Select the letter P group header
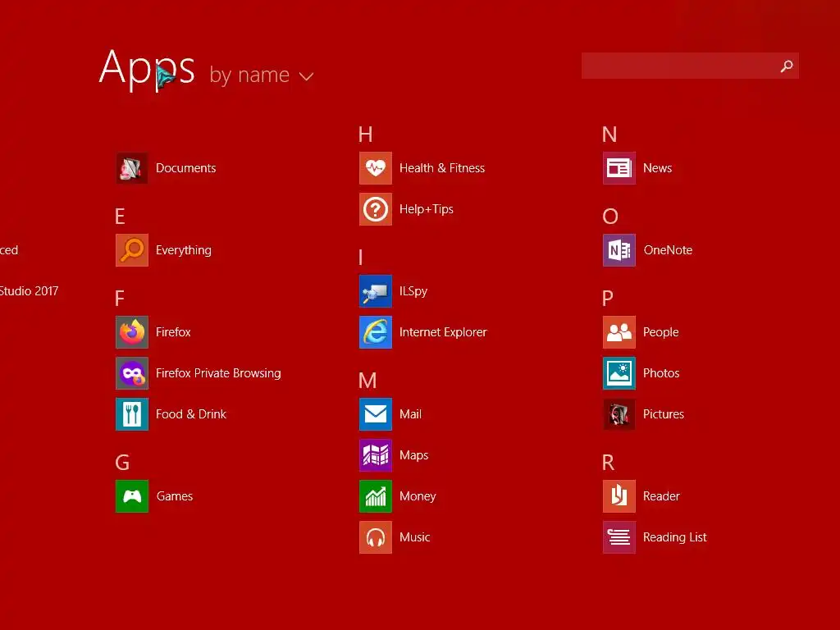840x630 pixels. point(608,299)
